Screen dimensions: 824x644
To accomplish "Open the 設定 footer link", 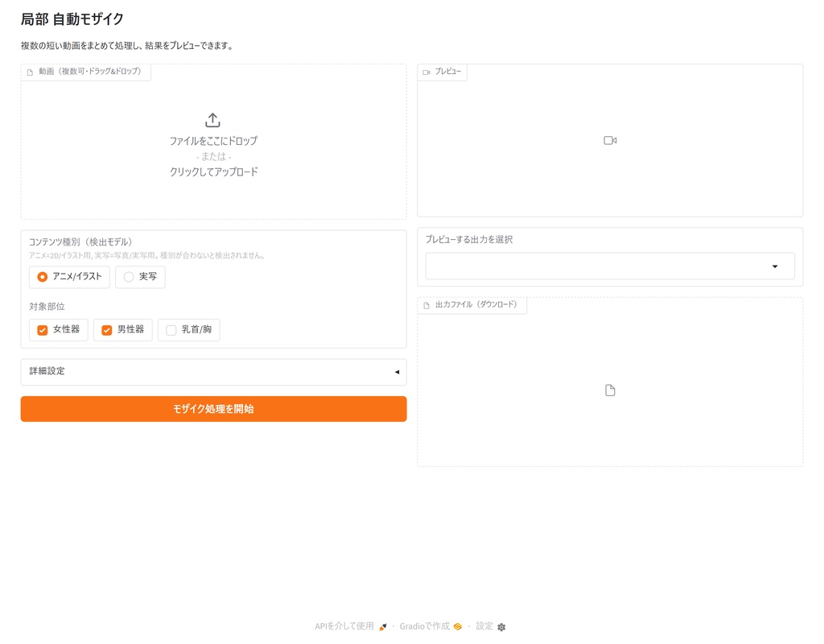I will click(484, 626).
